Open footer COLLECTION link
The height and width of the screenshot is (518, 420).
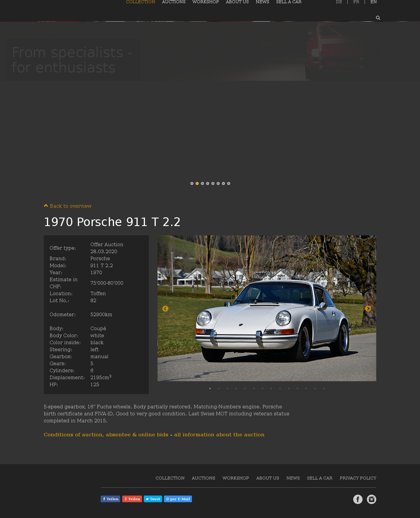coord(170,478)
